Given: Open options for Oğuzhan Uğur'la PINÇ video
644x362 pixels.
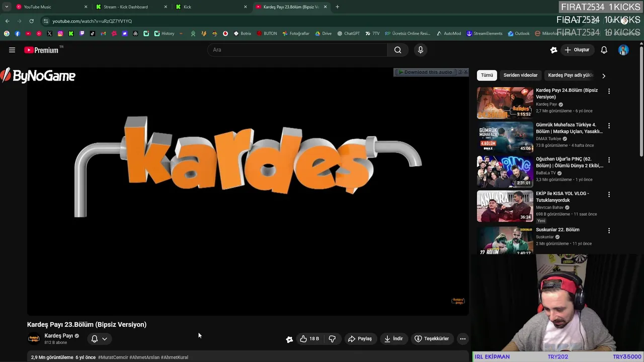Looking at the screenshot, I should click(609, 160).
